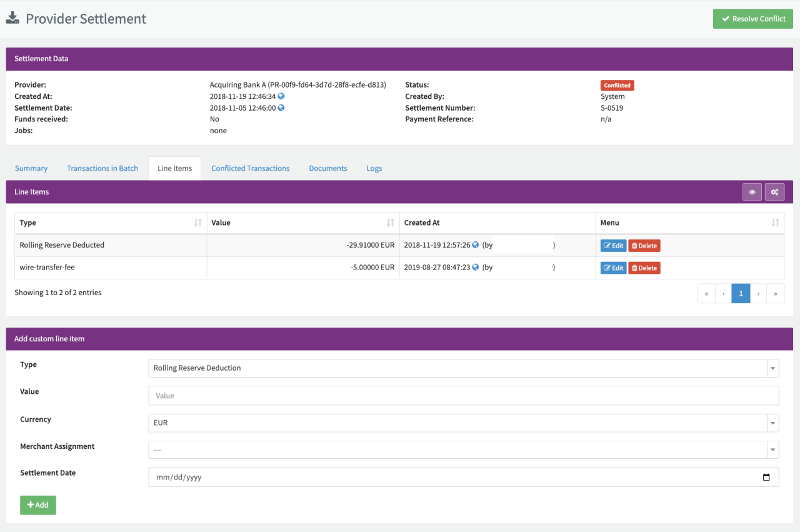Click the green Add button
The height and width of the screenshot is (532, 800).
[38, 505]
